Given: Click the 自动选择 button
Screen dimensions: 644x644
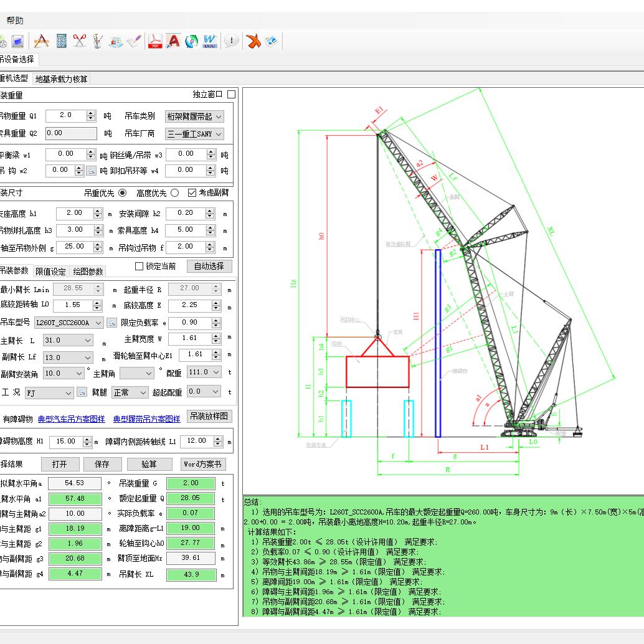Looking at the screenshot, I should pyautogui.click(x=209, y=267).
